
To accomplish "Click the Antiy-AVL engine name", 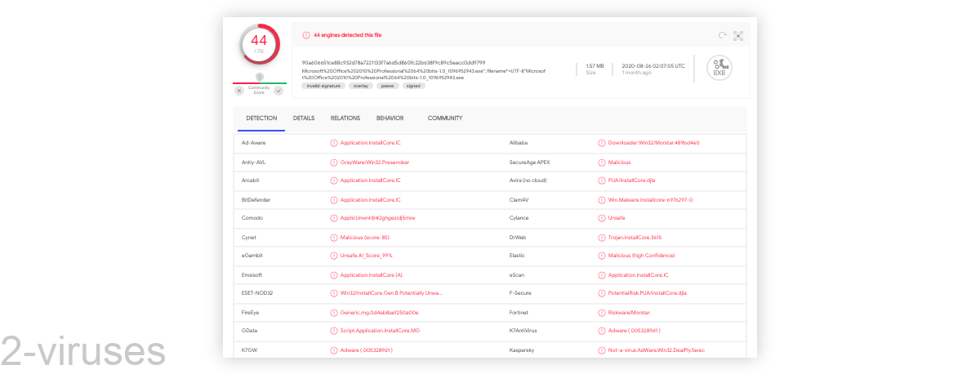I will [254, 162].
